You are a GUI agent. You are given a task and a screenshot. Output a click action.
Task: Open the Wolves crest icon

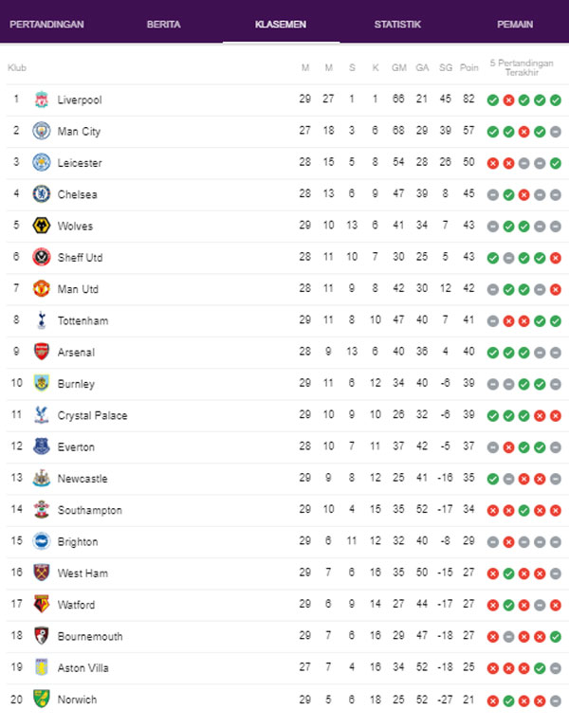(41, 226)
